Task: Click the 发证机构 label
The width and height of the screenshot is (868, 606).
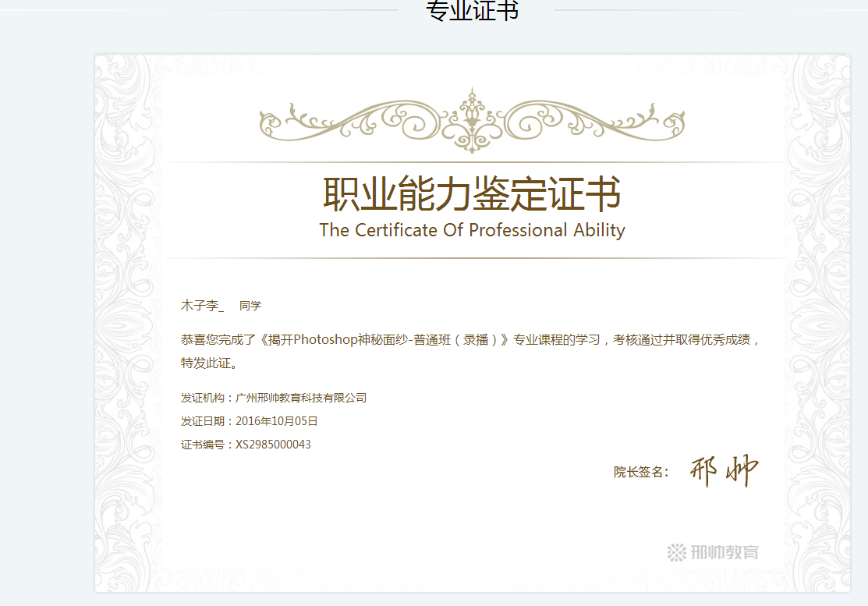Action: [204, 398]
